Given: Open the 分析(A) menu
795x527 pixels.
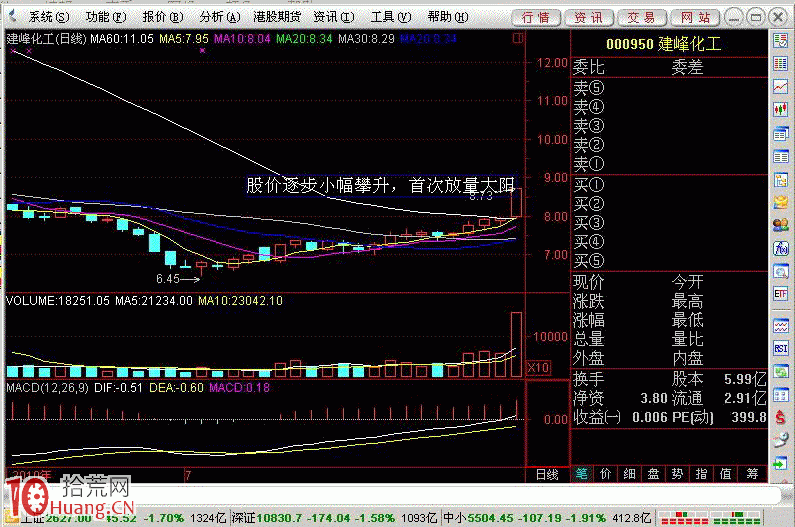Looking at the screenshot, I should click(x=220, y=17).
